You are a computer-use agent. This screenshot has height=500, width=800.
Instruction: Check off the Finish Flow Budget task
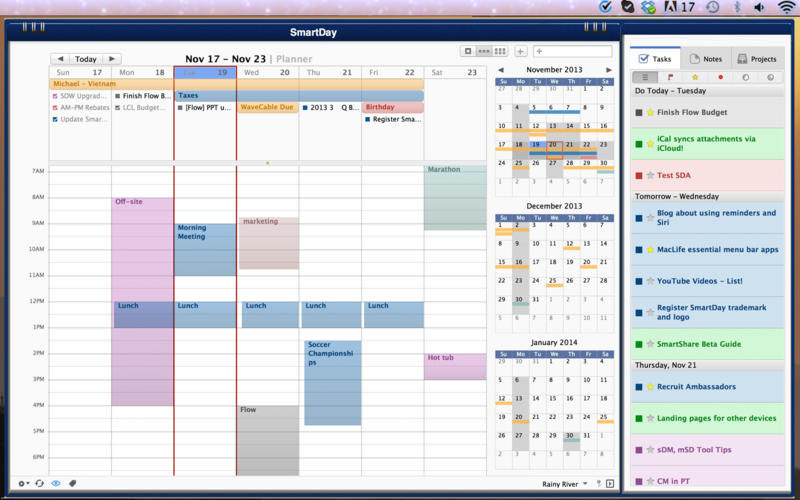(639, 112)
